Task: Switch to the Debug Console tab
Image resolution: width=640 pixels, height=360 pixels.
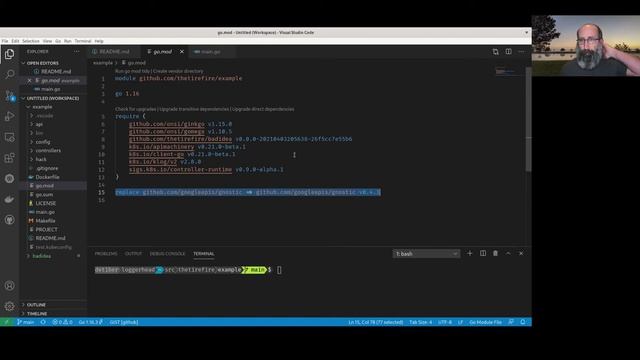Action: (x=167, y=254)
